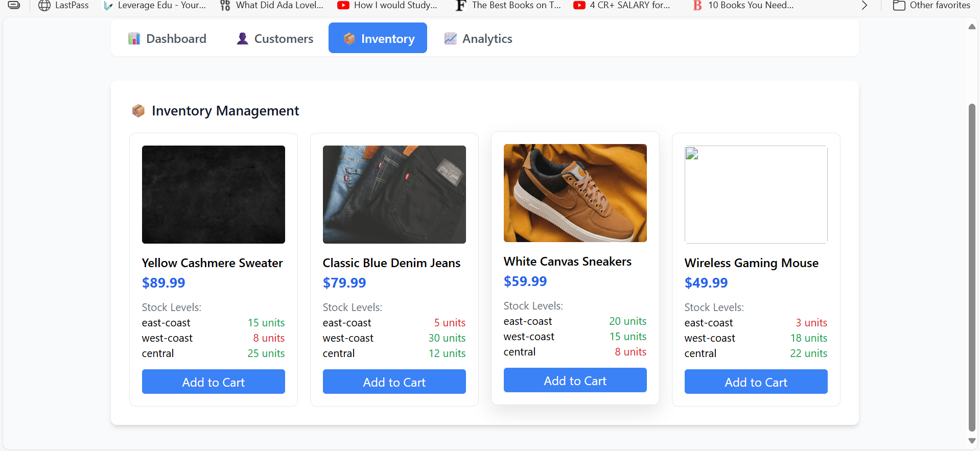This screenshot has height=451, width=980.
Task: Open LastPass globe favorite icon
Action: click(44, 6)
